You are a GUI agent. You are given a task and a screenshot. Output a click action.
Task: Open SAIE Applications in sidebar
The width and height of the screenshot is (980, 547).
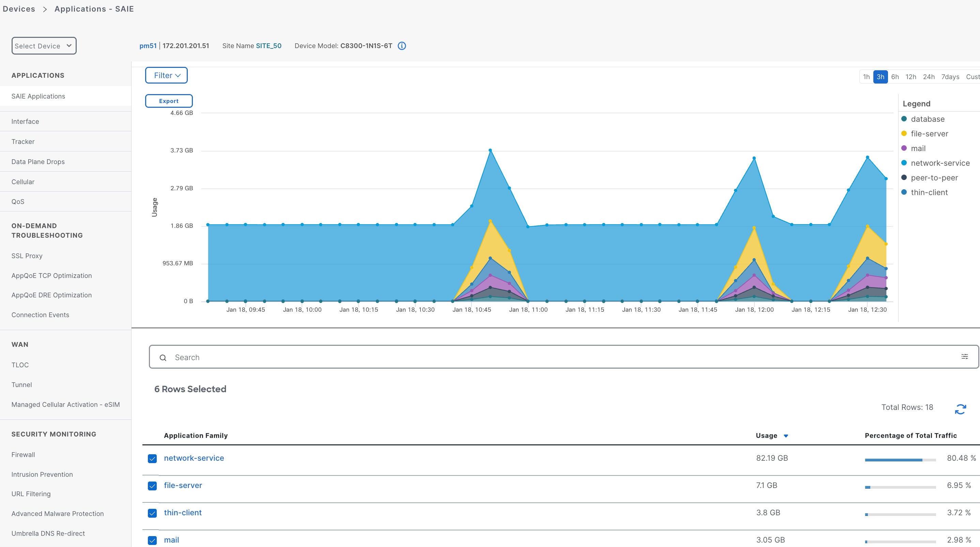(65, 96)
